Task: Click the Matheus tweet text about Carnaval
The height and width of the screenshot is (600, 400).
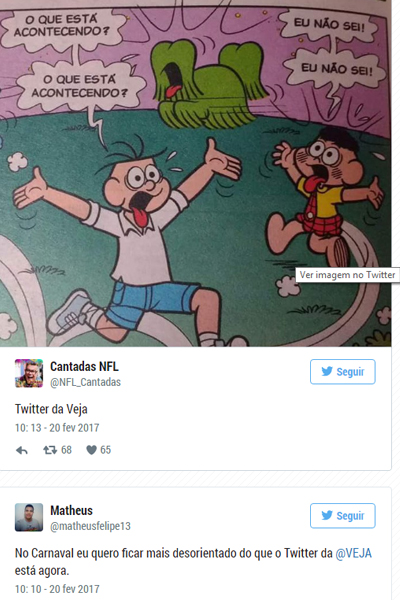Action: pos(193,562)
